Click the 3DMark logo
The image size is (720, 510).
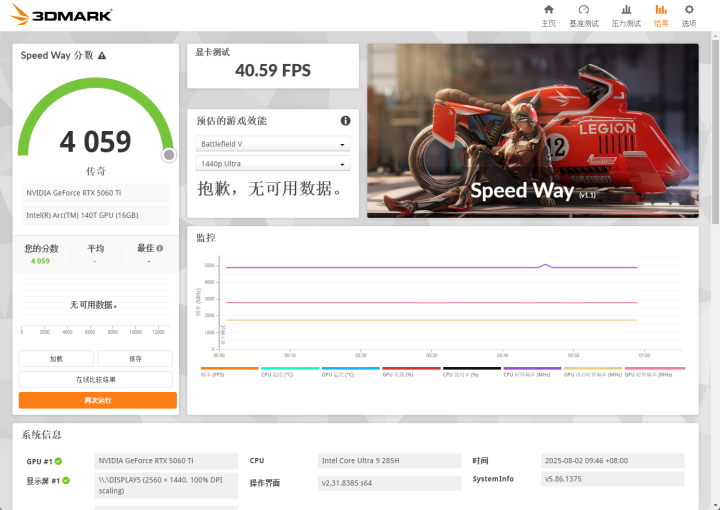(61, 15)
